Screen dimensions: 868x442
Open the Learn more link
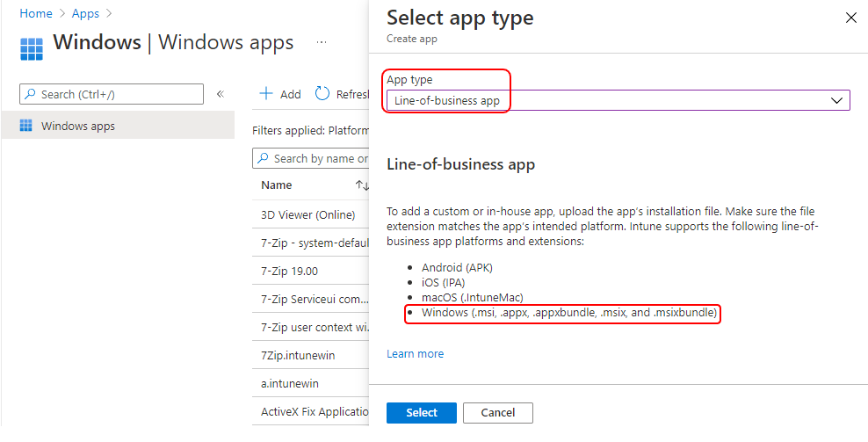416,353
